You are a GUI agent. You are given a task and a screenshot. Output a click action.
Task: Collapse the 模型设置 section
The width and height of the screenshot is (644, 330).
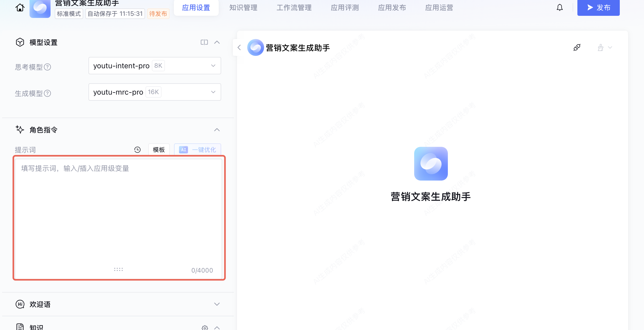[x=217, y=42]
